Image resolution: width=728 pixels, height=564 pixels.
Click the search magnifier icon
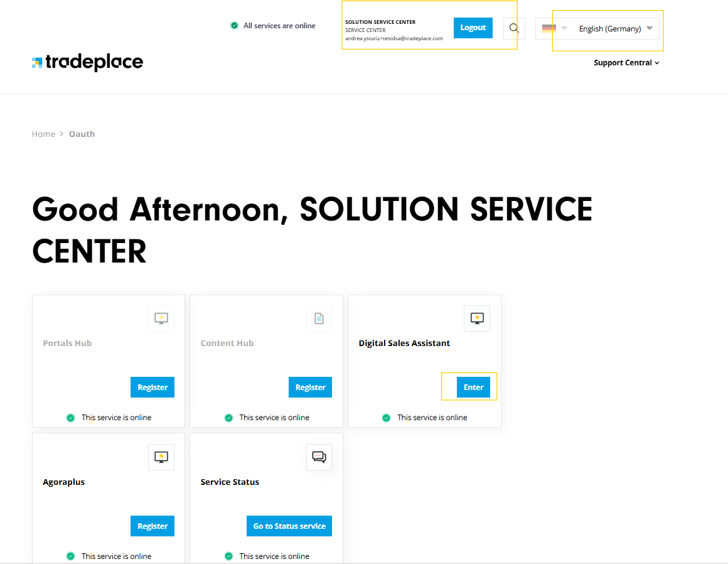pos(514,28)
